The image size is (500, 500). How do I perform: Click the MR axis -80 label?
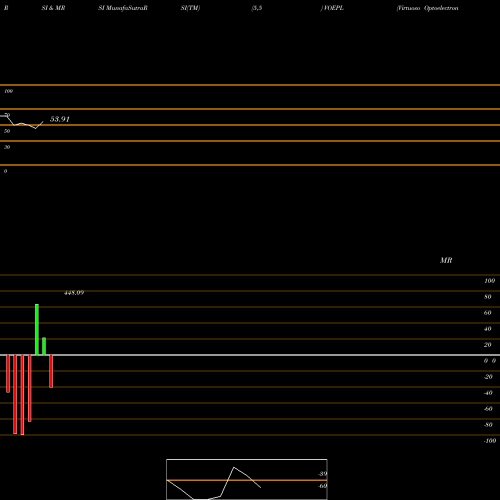(488, 425)
